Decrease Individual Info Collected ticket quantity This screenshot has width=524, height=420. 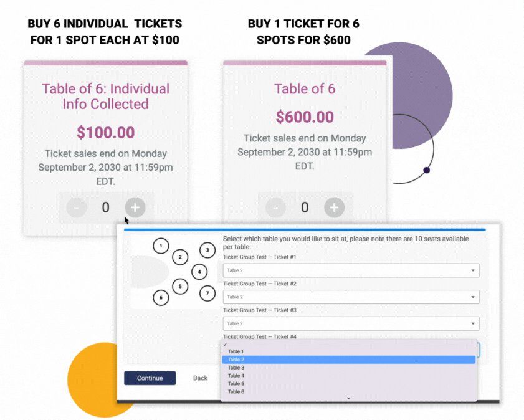click(x=76, y=208)
